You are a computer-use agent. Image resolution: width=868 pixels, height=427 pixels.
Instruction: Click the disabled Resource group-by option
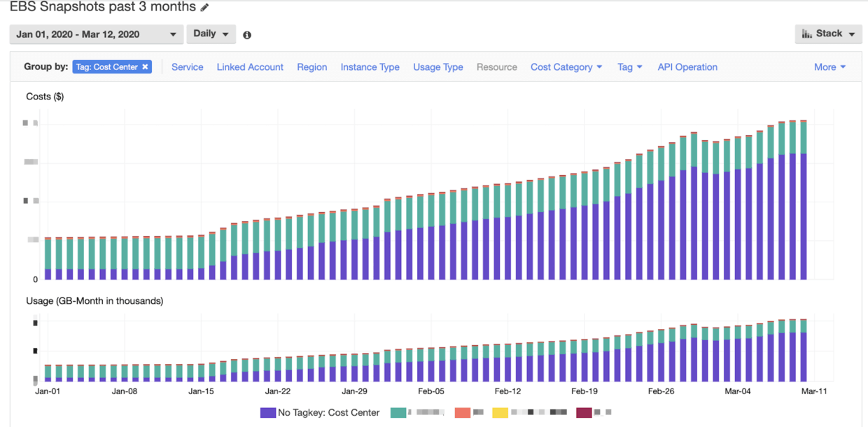click(497, 67)
